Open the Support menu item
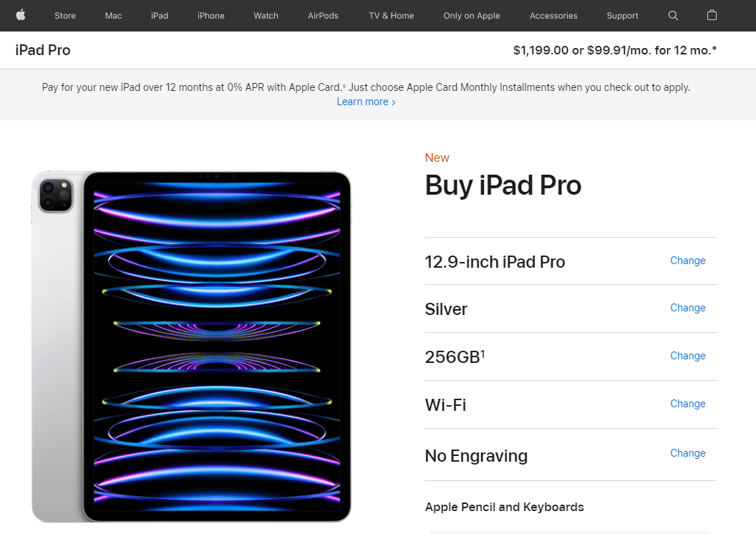This screenshot has height=534, width=756. (622, 15)
